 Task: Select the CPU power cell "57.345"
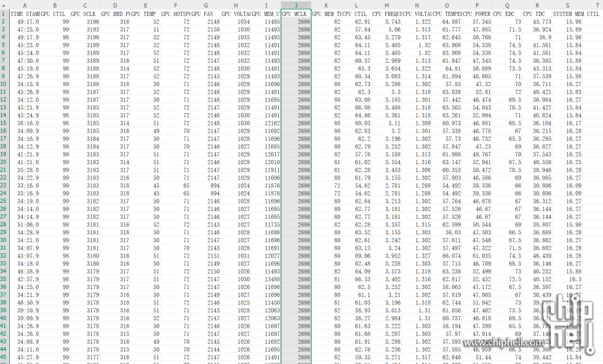[x=477, y=22]
